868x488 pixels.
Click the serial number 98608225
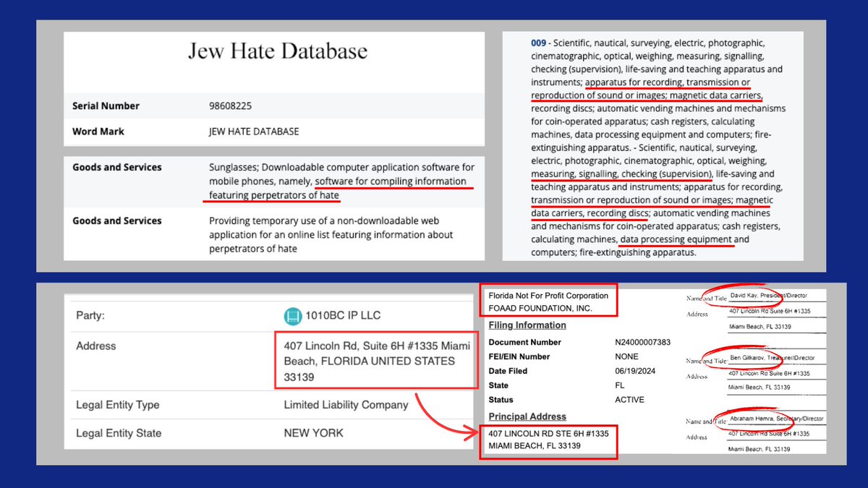coord(235,106)
